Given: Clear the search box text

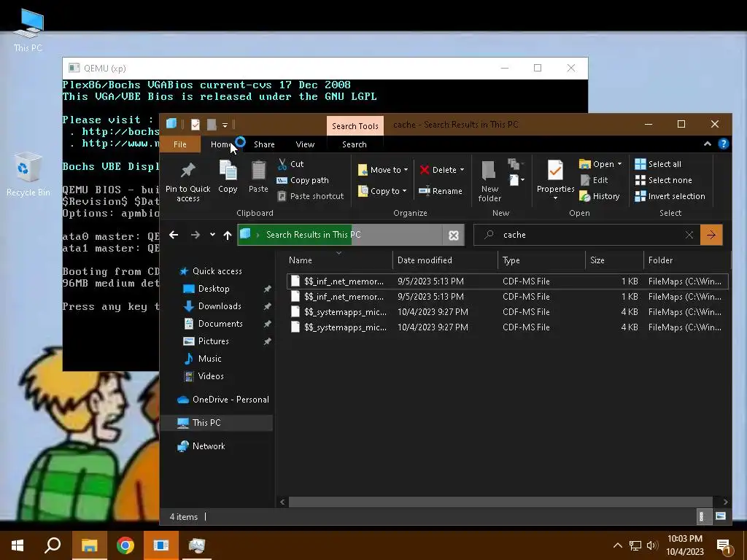Looking at the screenshot, I should pyautogui.click(x=689, y=235).
